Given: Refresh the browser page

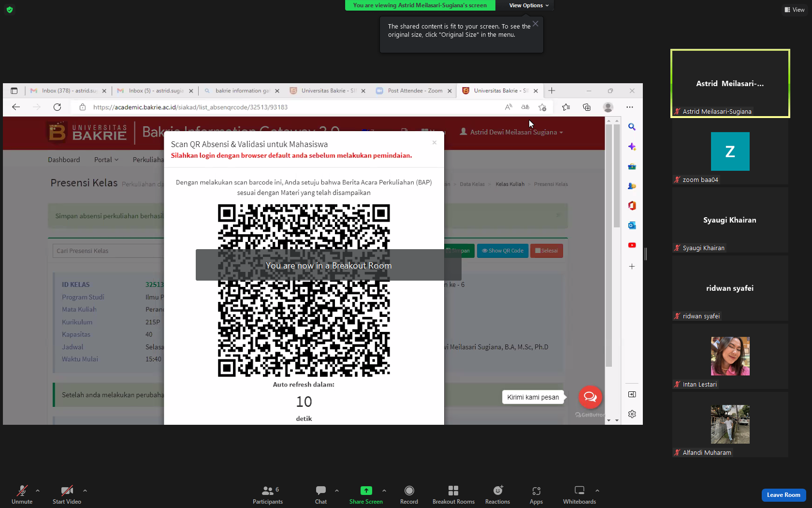Looking at the screenshot, I should pyautogui.click(x=57, y=107).
